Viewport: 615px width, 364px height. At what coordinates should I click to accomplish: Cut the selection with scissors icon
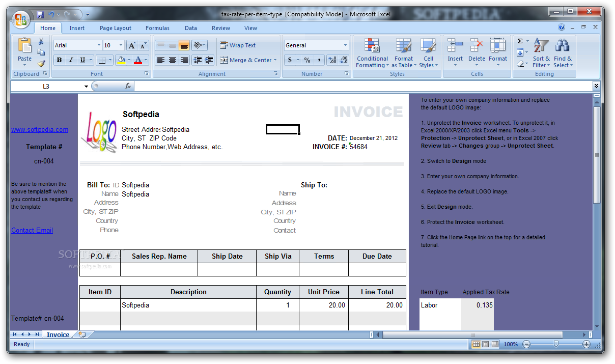coord(41,41)
